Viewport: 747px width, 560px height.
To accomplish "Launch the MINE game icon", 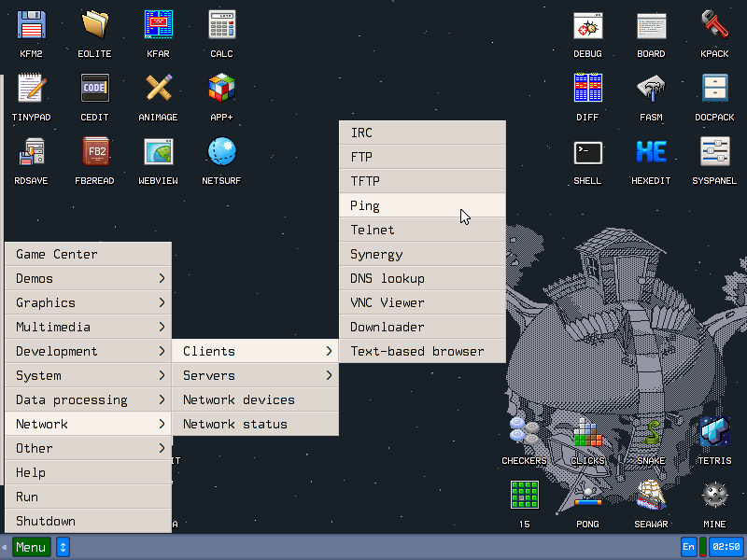I will pyautogui.click(x=714, y=496).
